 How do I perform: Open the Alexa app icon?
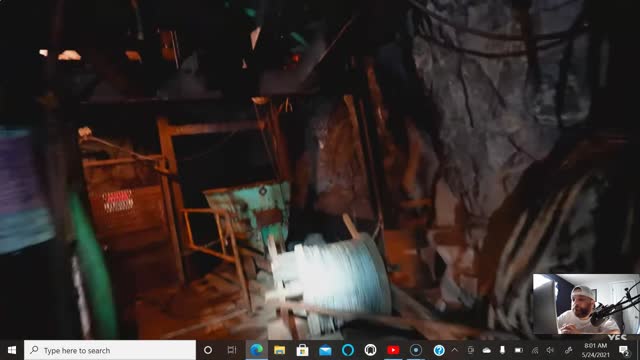[x=348, y=350]
